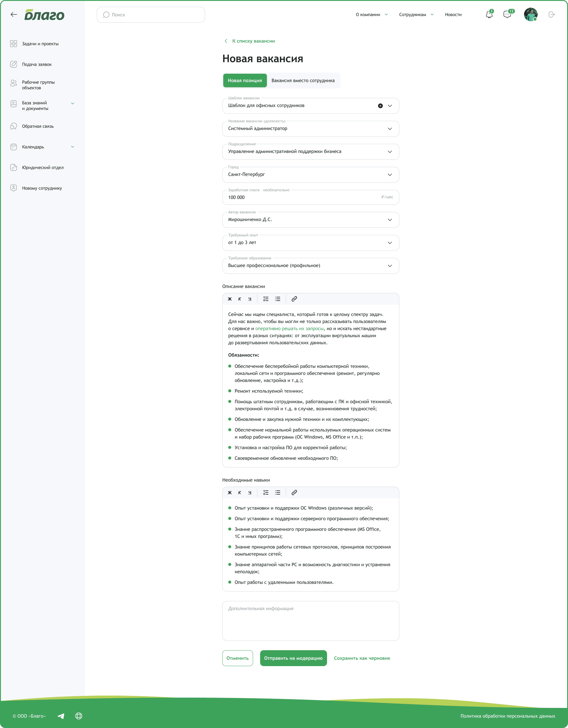Toggle underline in Необходимые навыки editor
This screenshot has width=568, height=728.
pyautogui.click(x=249, y=493)
